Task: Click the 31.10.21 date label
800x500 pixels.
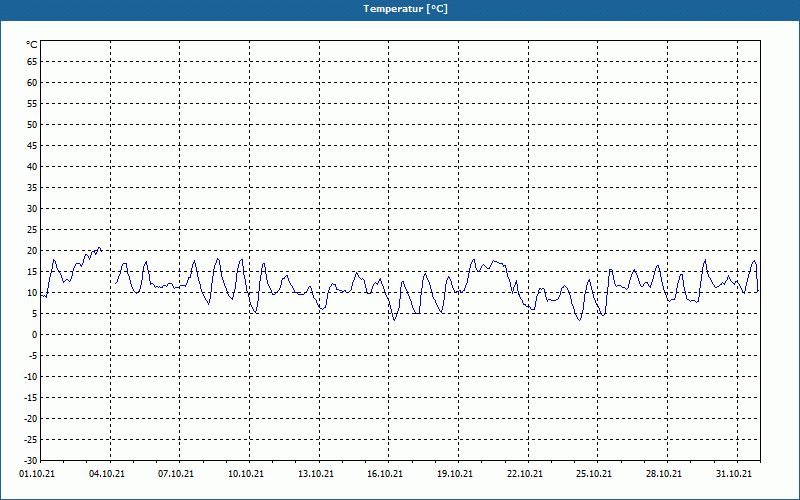Action: (x=734, y=474)
